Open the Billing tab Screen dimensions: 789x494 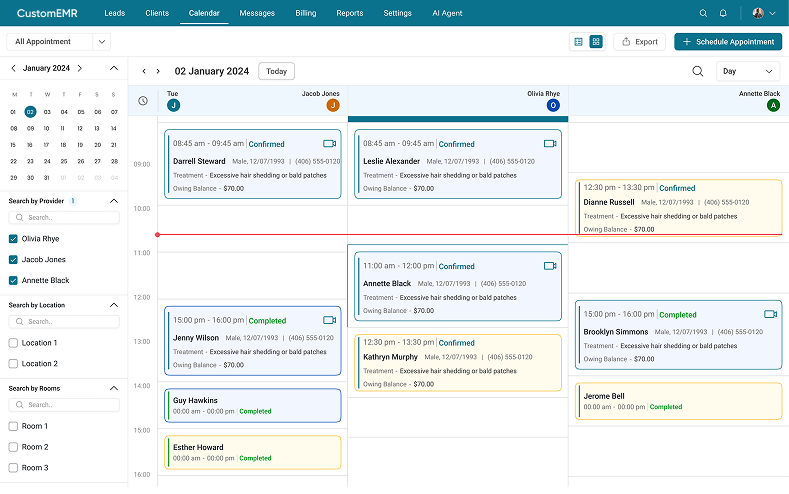tap(305, 13)
